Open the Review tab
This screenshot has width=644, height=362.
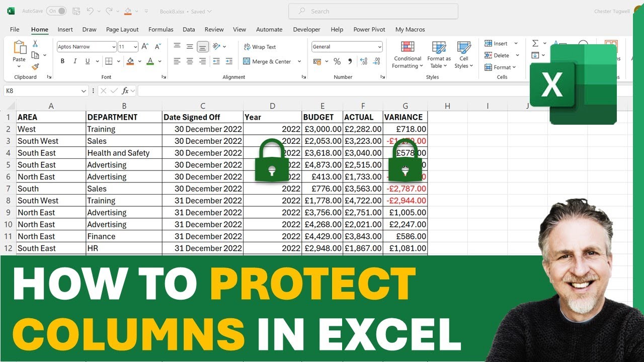point(214,29)
